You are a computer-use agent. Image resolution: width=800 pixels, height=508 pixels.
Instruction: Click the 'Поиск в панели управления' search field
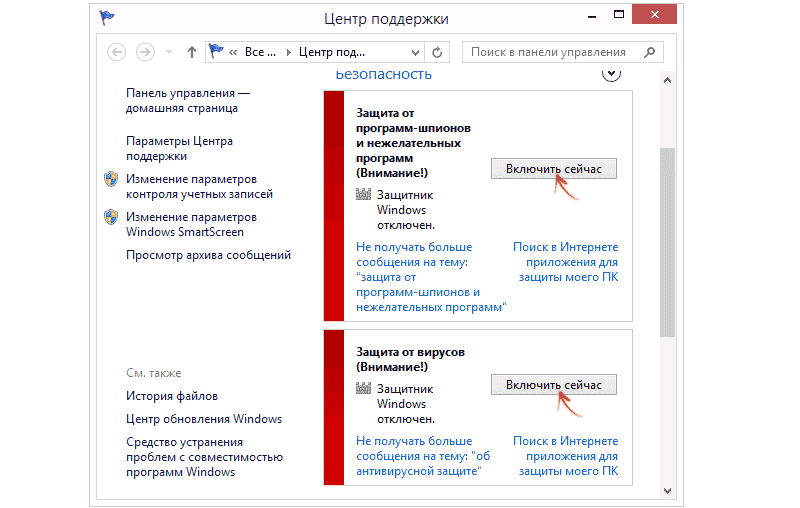pyautogui.click(x=562, y=52)
